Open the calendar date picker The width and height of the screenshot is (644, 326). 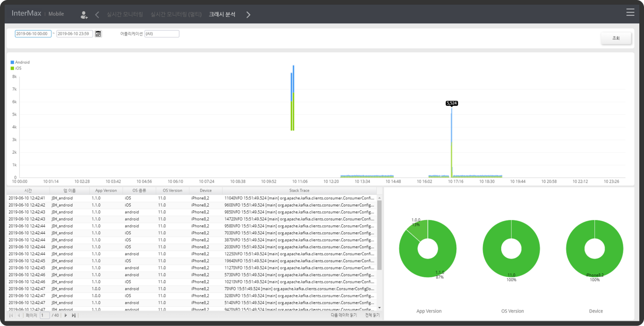[98, 34]
